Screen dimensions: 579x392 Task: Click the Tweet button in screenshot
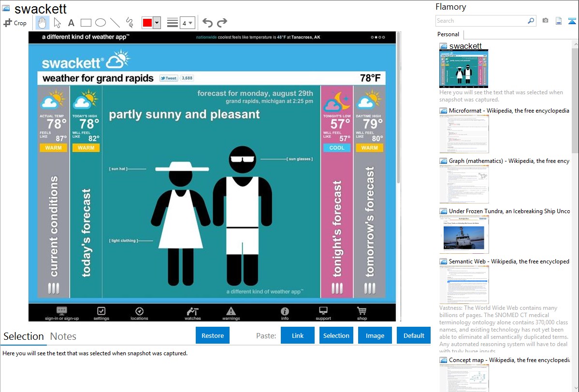[169, 78]
